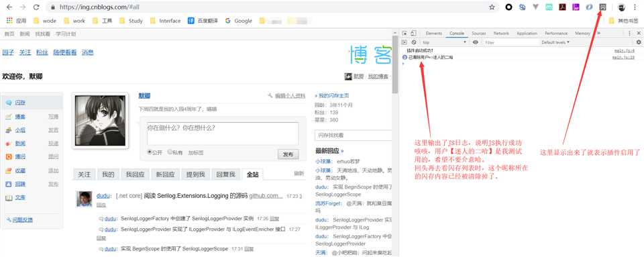Switch to the Console tab
This screenshot has width=644, height=257.
click(457, 34)
